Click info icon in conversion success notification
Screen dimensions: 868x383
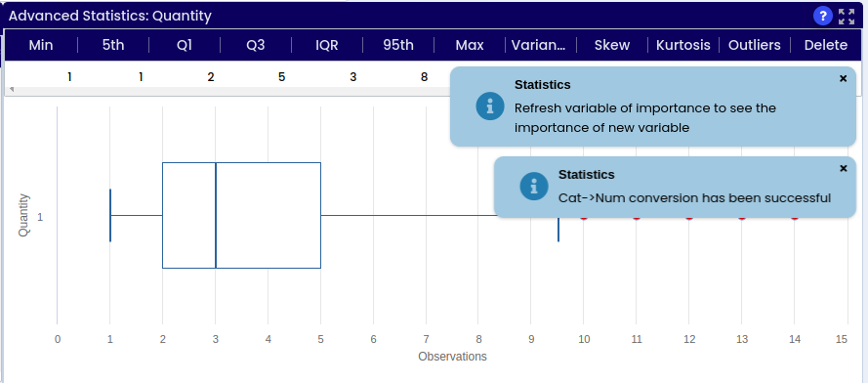(534, 186)
